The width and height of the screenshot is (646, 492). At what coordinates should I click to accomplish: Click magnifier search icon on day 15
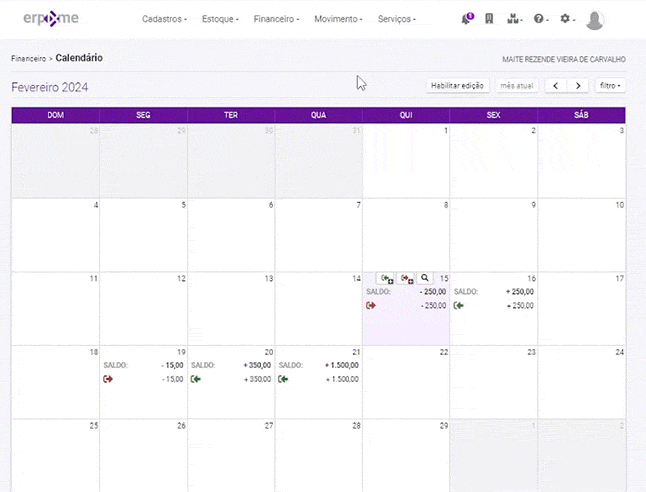425,278
